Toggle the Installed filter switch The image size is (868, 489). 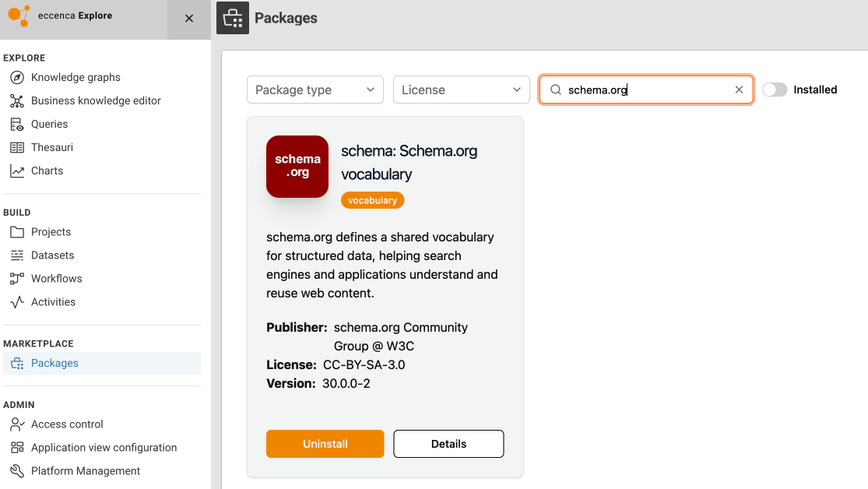point(775,90)
